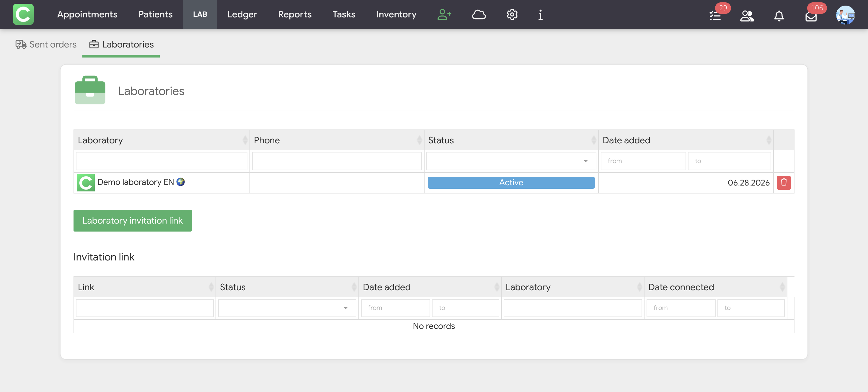This screenshot has width=868, height=392.
Task: Focus Laboratory name filter field
Action: [x=161, y=161]
